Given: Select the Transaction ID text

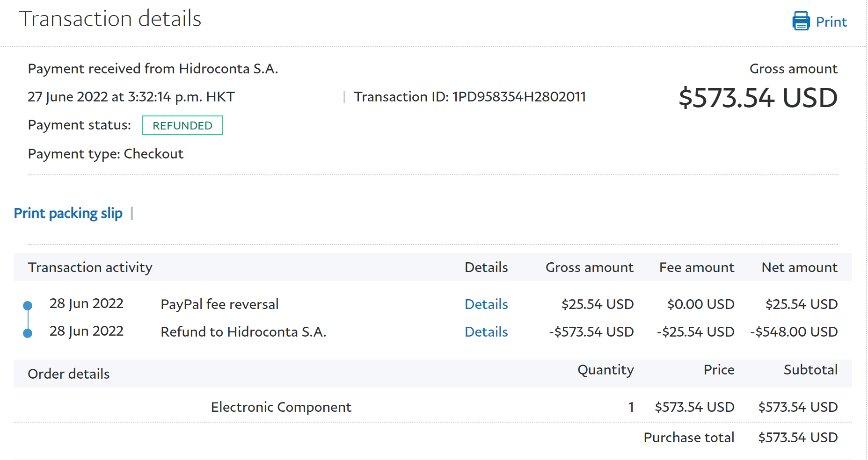Looking at the screenshot, I should [x=469, y=97].
